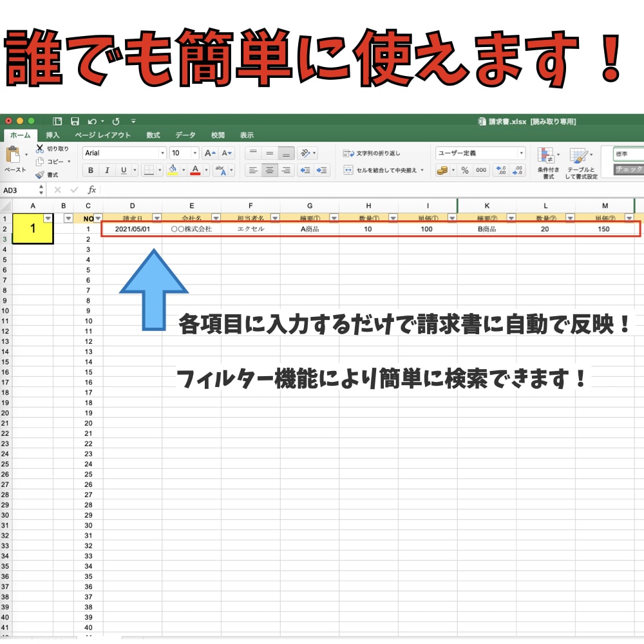The height and width of the screenshot is (644, 644).
Task: Increase font size with the large A button
Action: point(210,153)
